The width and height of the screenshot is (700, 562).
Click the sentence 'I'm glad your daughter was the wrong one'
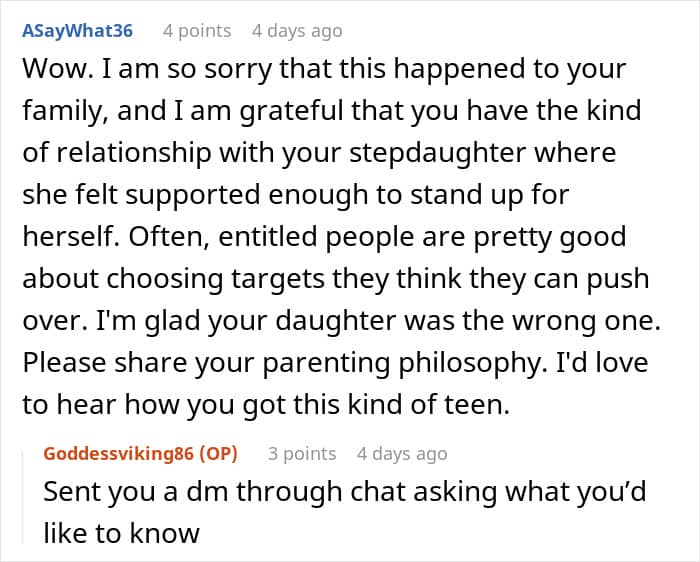point(379,321)
